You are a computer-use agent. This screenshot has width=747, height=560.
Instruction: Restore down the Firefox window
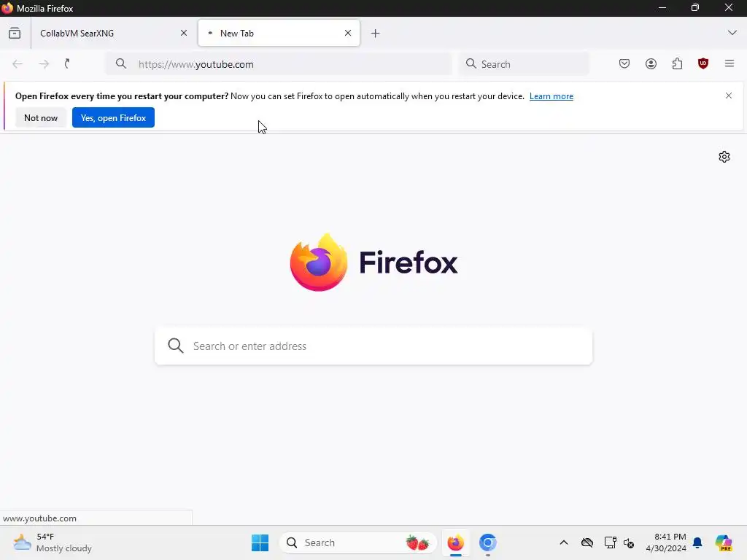tap(695, 7)
